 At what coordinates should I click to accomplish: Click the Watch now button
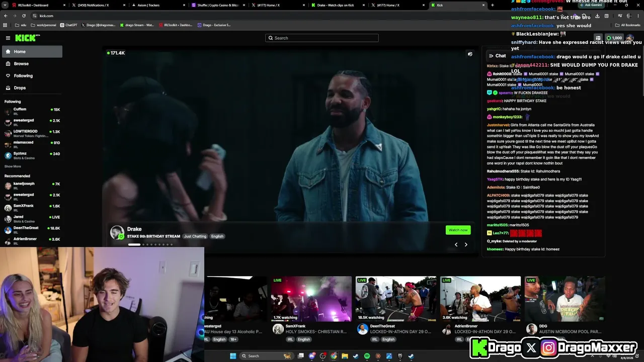coord(458,230)
